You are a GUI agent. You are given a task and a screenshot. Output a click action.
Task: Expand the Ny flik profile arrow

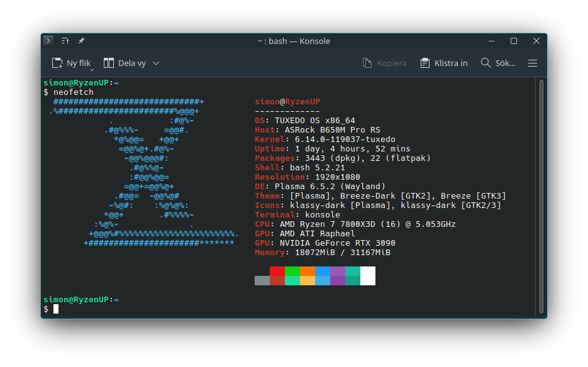[x=92, y=70]
